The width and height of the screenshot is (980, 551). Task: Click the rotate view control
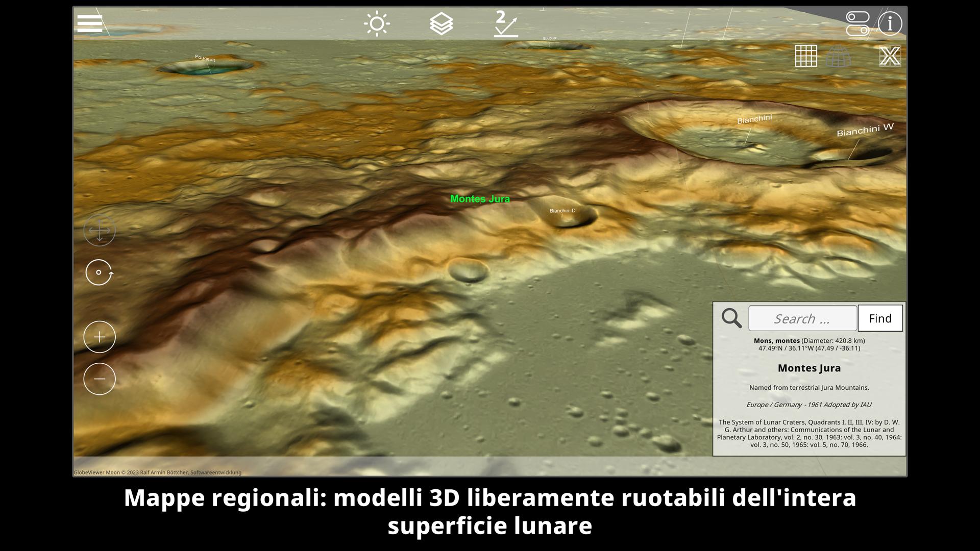99,272
